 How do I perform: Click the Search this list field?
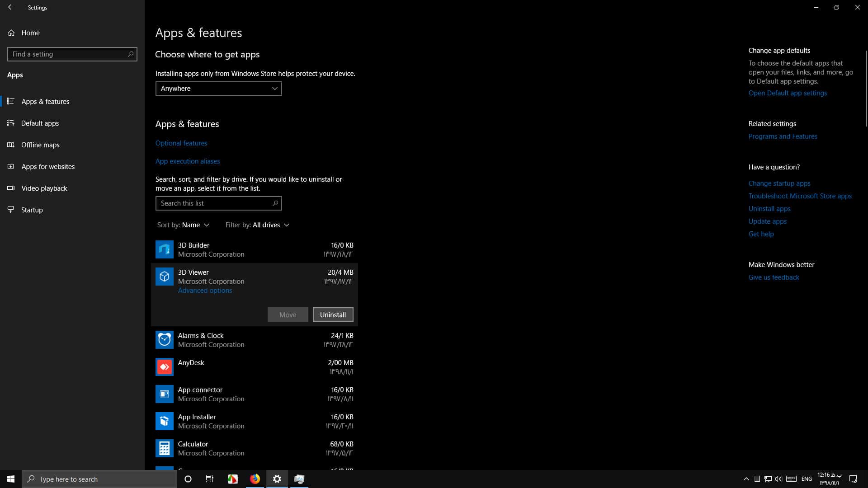click(218, 203)
